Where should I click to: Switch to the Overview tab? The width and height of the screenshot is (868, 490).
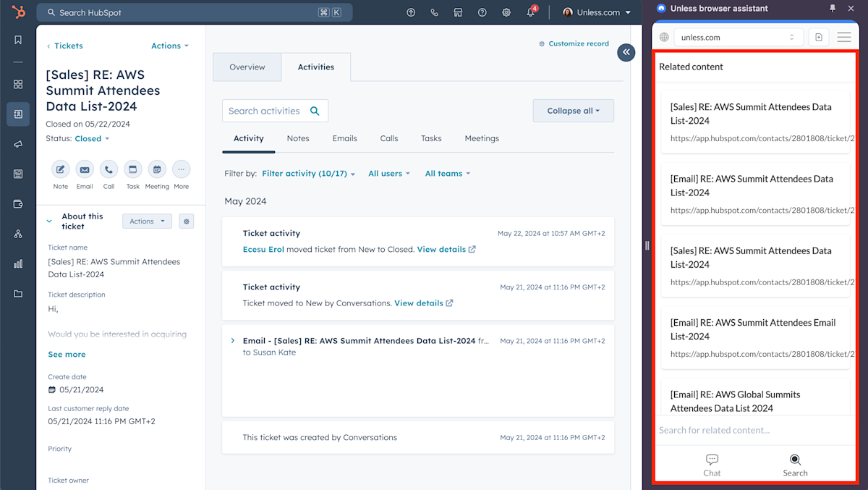point(247,67)
